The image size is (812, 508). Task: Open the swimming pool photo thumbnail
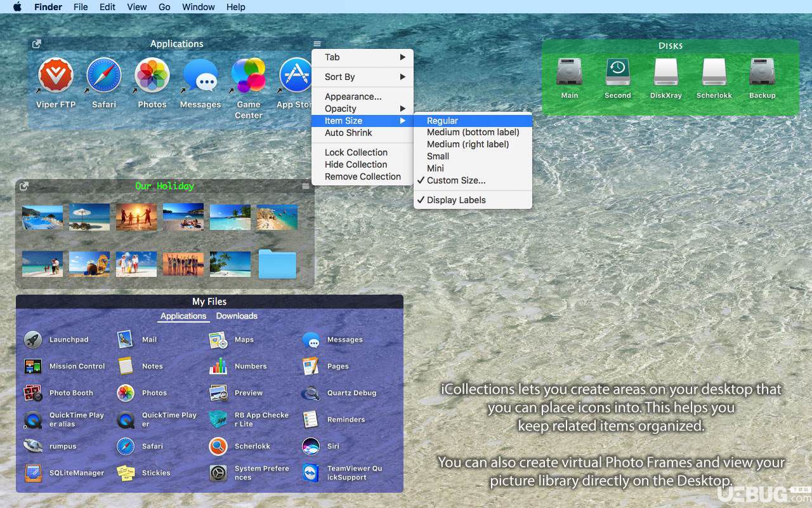tap(43, 217)
